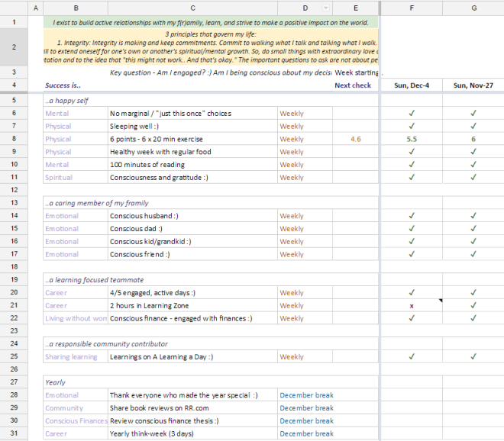Click the Sun, Dec-4 date header cell
This screenshot has width=504, height=441.
pos(412,85)
